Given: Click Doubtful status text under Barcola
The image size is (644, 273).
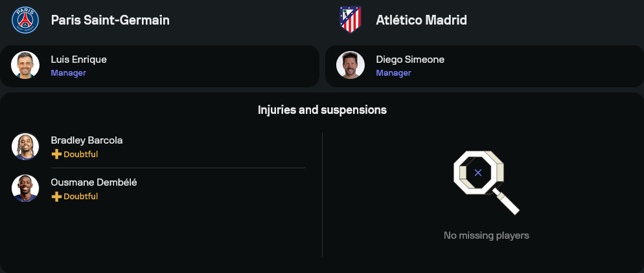Looking at the screenshot, I should tap(80, 154).
